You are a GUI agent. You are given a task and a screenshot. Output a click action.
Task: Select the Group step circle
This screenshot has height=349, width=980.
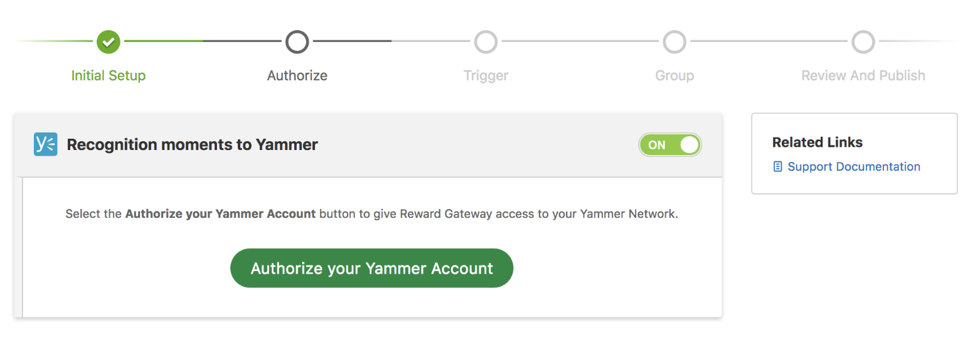(674, 42)
